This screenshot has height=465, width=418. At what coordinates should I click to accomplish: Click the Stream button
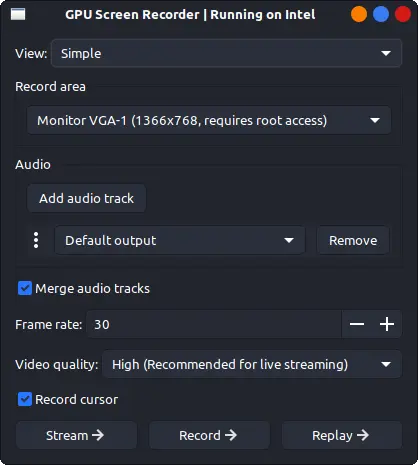click(76, 435)
